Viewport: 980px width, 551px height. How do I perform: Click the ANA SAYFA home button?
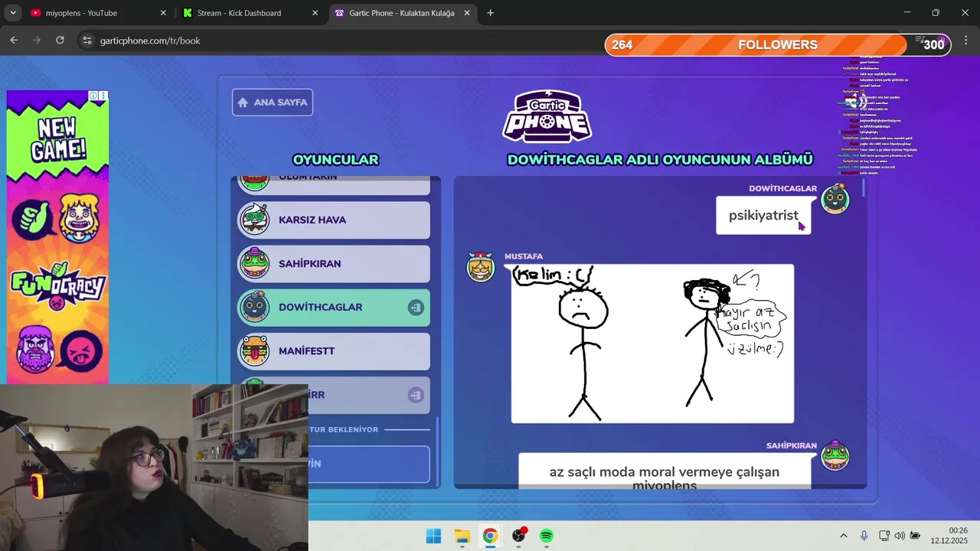[273, 102]
